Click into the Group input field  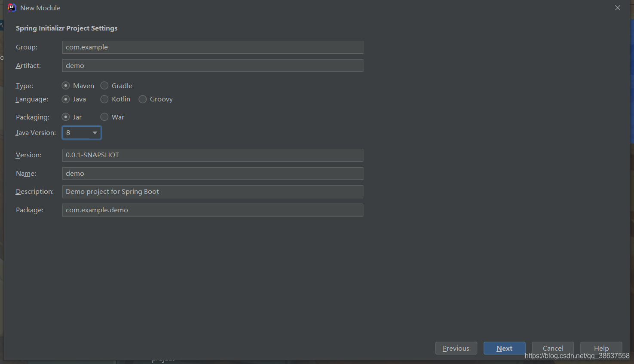[213, 47]
